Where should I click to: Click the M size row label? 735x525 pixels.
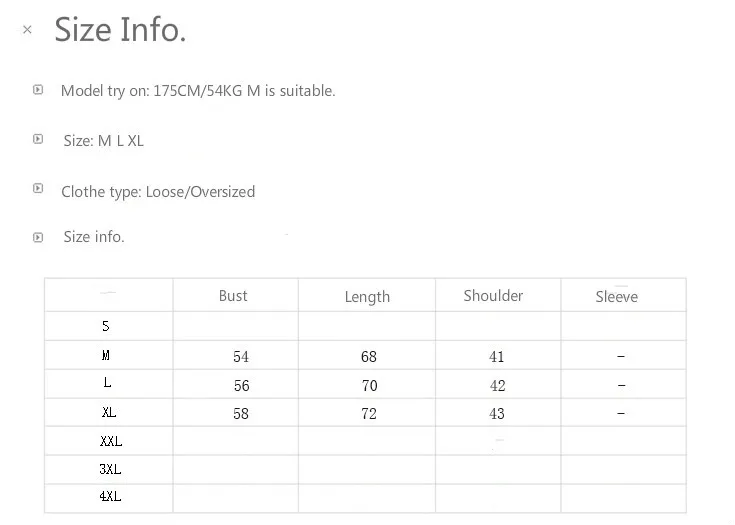[x=106, y=355]
